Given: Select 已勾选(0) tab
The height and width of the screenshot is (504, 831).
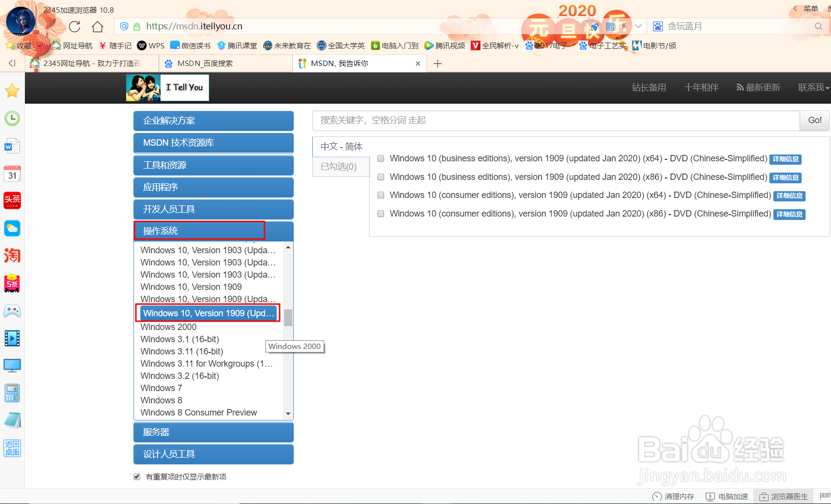Looking at the screenshot, I should pos(341,167).
